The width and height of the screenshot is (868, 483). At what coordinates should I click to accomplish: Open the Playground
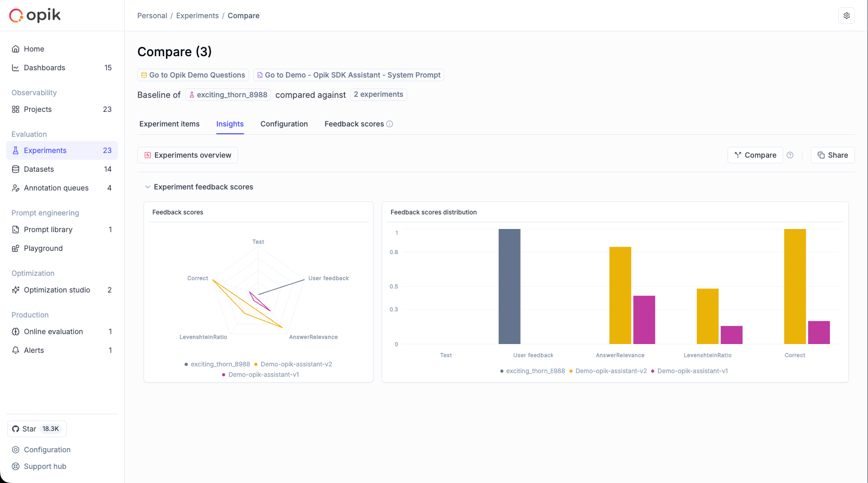[43, 248]
